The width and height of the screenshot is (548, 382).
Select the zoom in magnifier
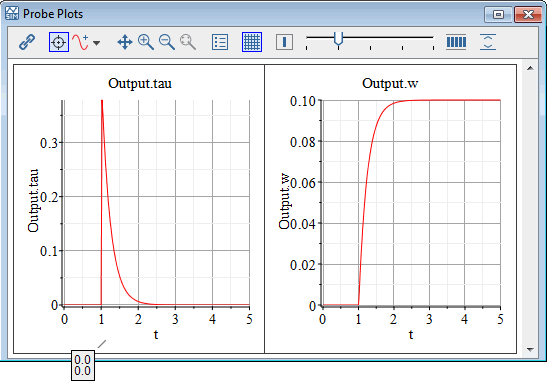146,42
